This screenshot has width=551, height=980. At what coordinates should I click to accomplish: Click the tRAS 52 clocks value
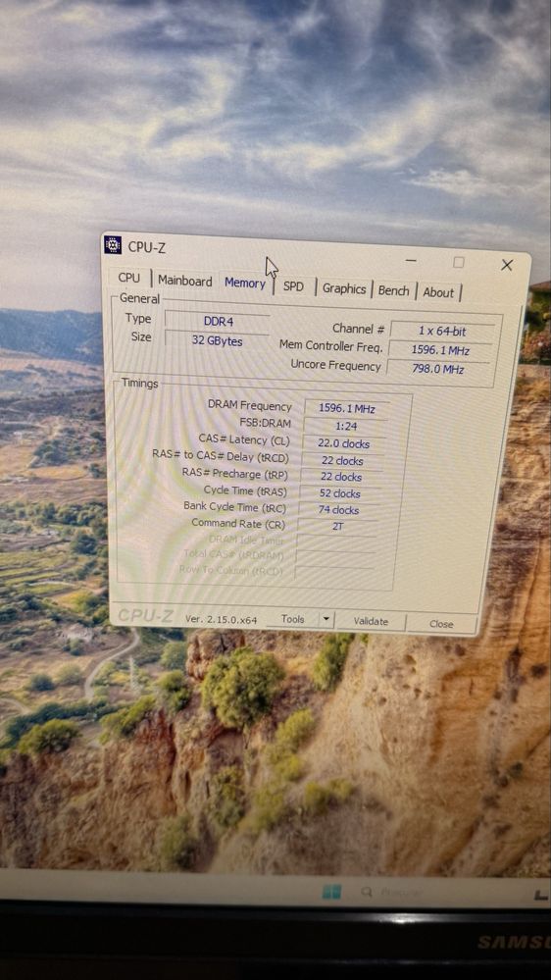339,493
